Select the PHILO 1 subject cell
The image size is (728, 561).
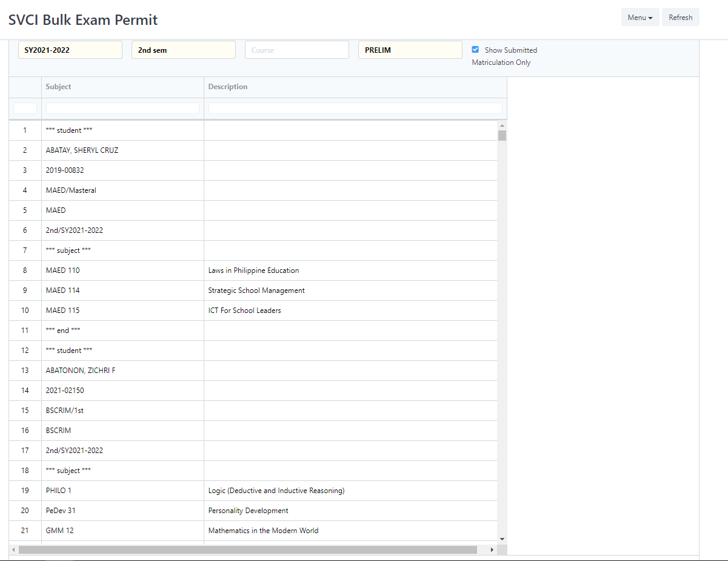(123, 491)
